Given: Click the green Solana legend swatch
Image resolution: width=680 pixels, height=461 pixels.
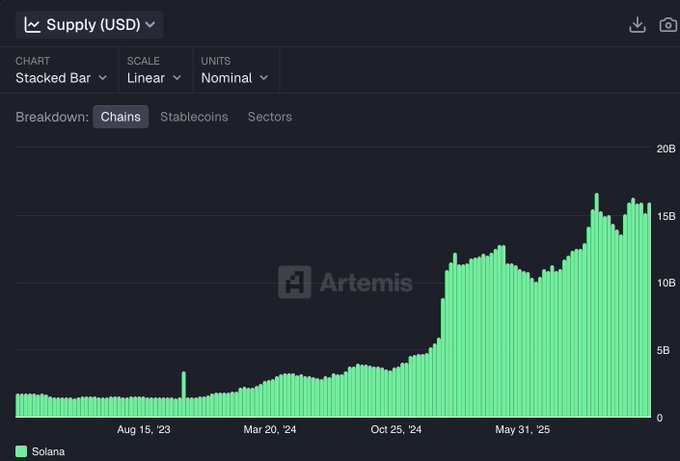Looking at the screenshot, I should pos(21,451).
